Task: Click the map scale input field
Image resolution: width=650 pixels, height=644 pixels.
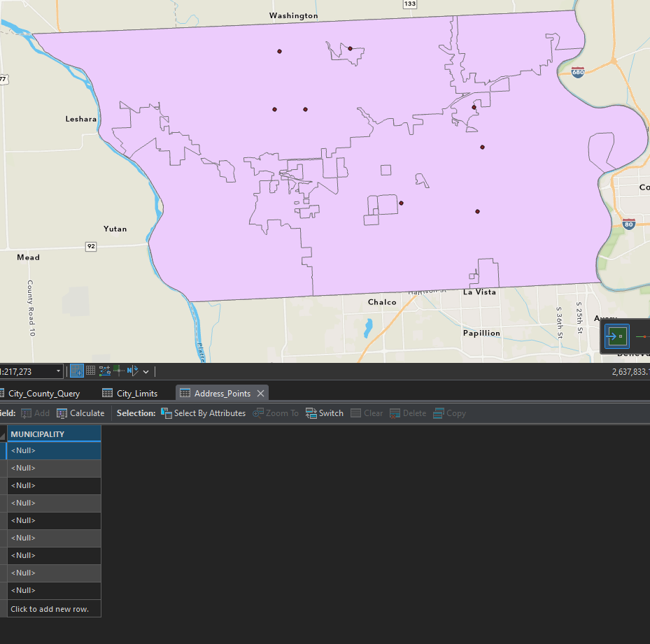Action: coord(24,371)
